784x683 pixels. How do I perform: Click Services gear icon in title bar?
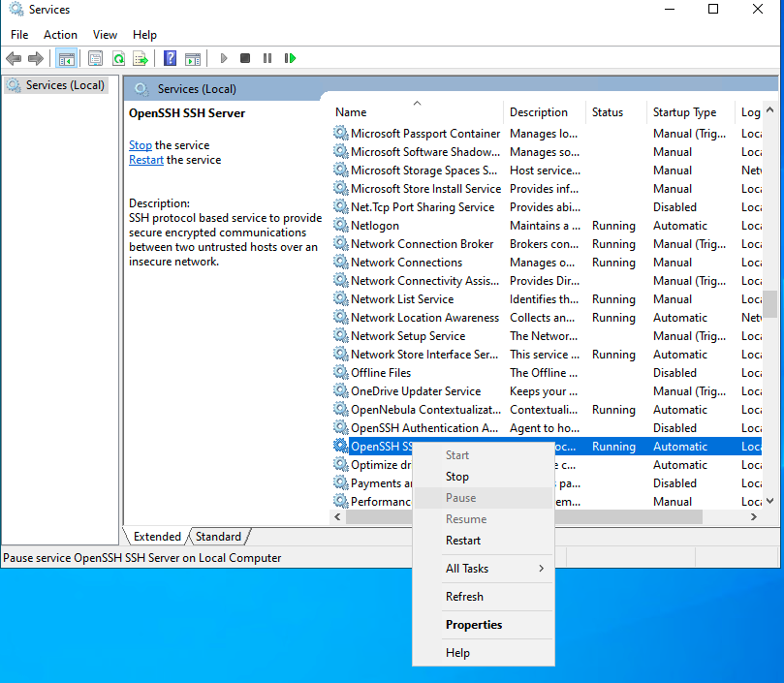(x=16, y=9)
